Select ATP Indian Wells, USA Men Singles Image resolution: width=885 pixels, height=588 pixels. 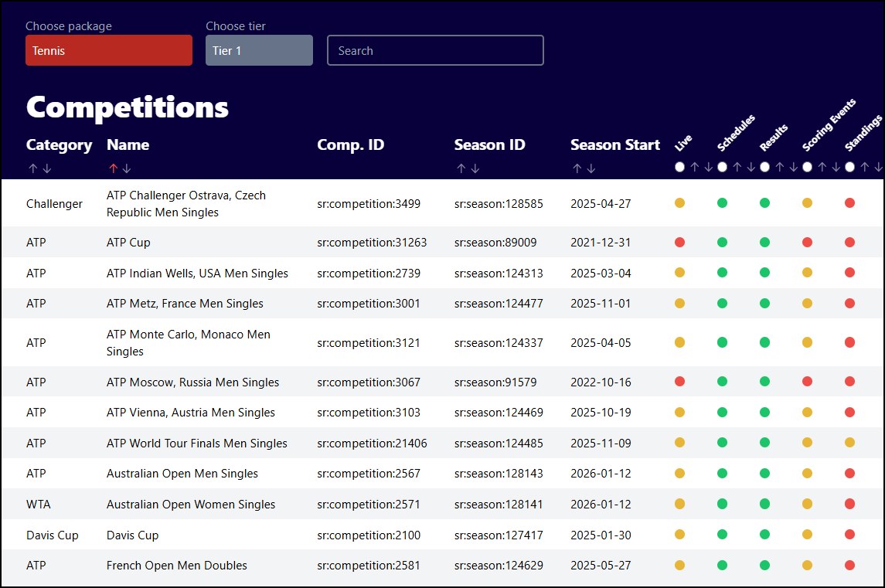point(198,273)
